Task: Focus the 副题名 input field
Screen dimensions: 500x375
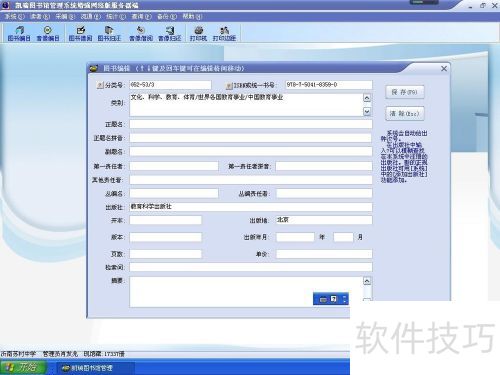Action: (x=251, y=152)
